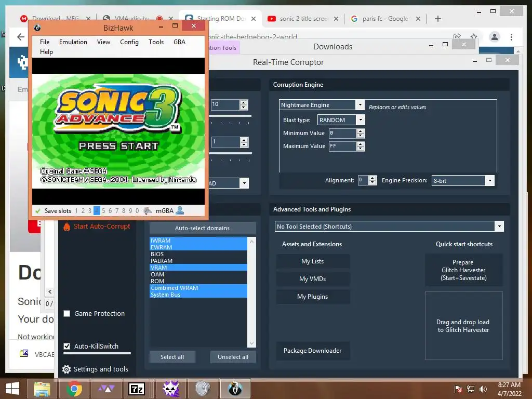Open the Nightmare Engine dropdown

[360, 105]
